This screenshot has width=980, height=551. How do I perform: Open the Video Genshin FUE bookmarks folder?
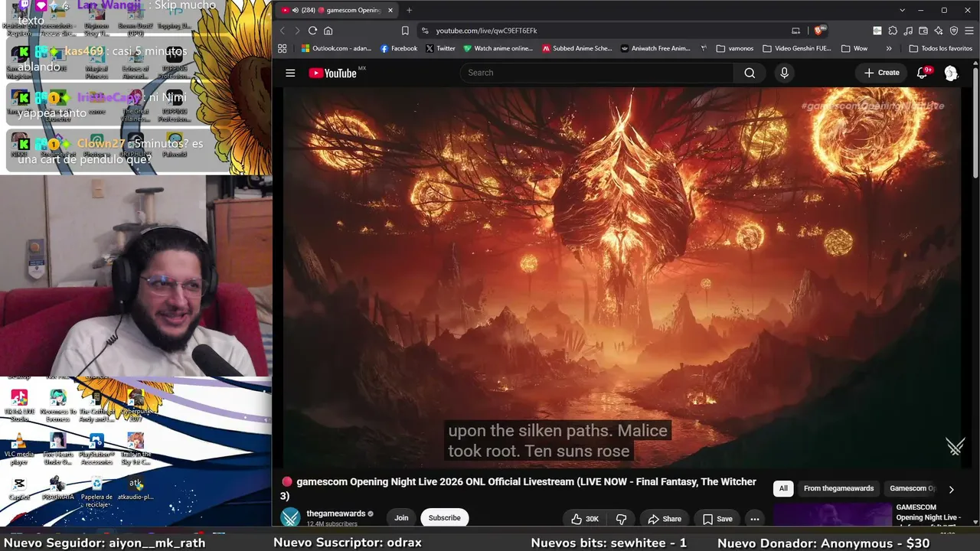click(797, 48)
